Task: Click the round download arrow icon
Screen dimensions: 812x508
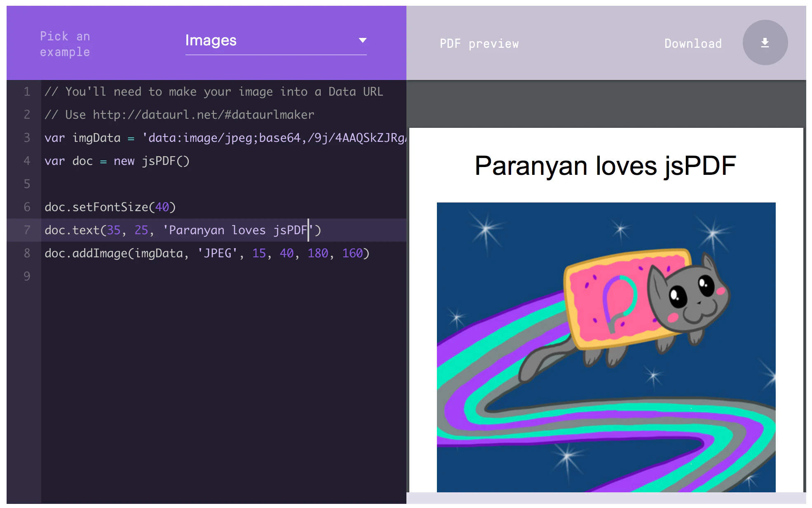Action: [x=765, y=42]
